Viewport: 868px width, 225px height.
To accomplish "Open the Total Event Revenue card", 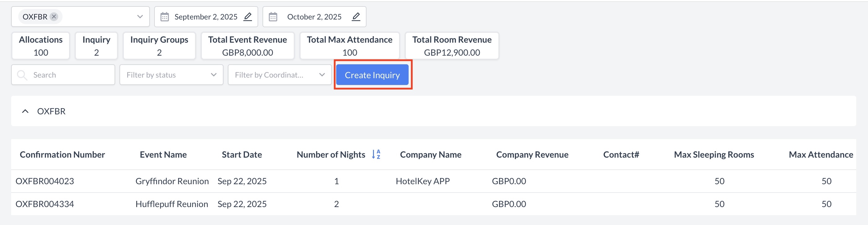I will pyautogui.click(x=247, y=46).
